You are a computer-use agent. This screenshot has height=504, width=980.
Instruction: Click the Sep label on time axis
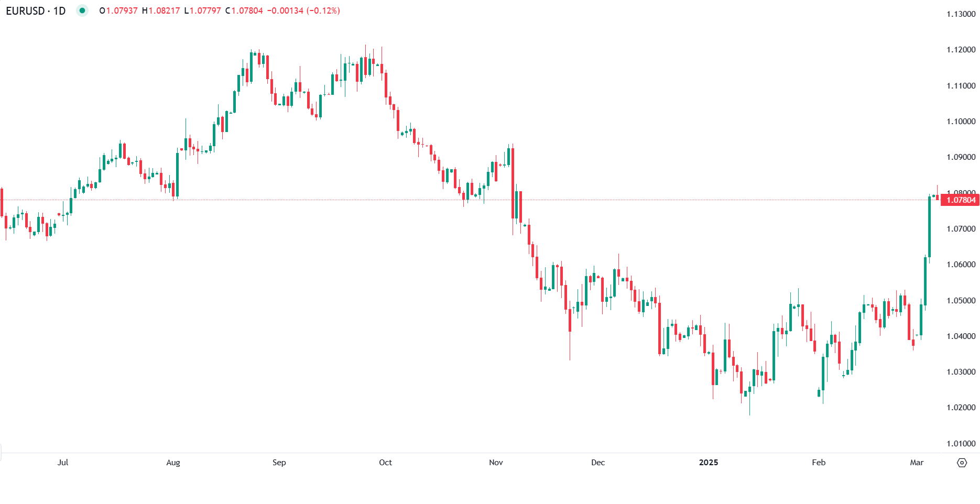tap(279, 463)
